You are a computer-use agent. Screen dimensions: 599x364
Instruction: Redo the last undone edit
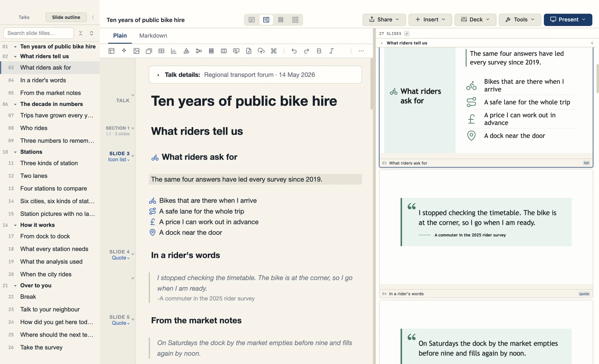306,51
